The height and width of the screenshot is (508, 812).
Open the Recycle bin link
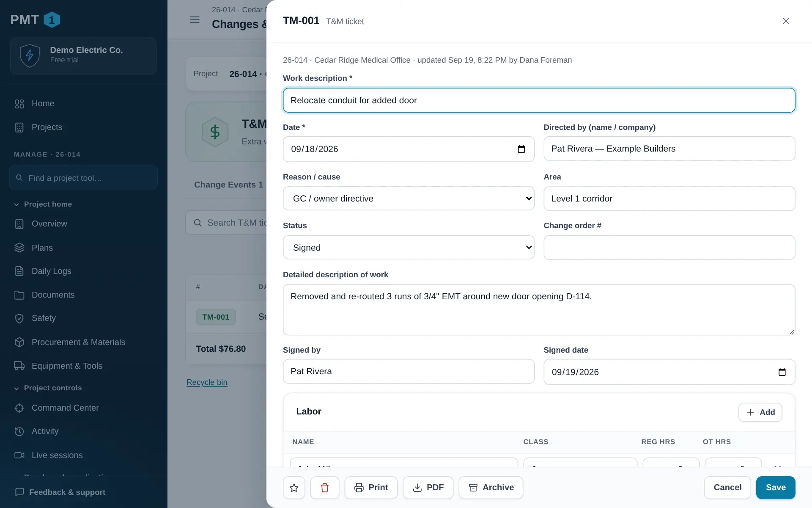[207, 382]
